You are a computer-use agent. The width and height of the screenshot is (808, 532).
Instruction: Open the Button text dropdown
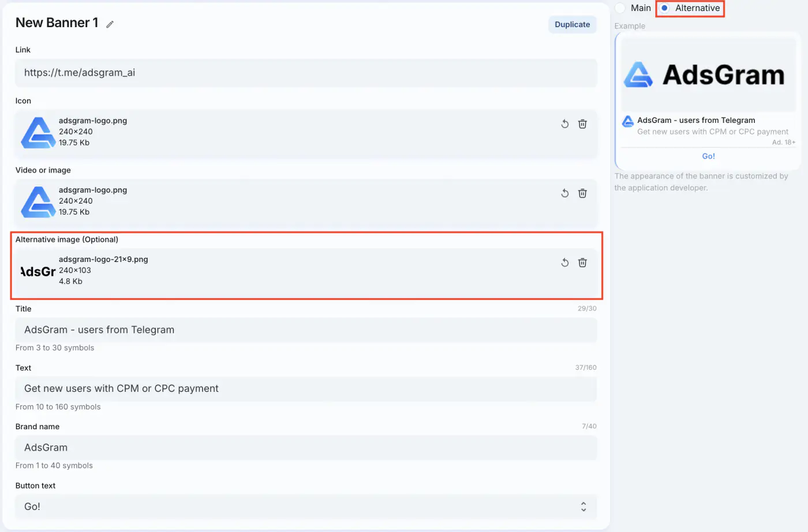(306, 507)
